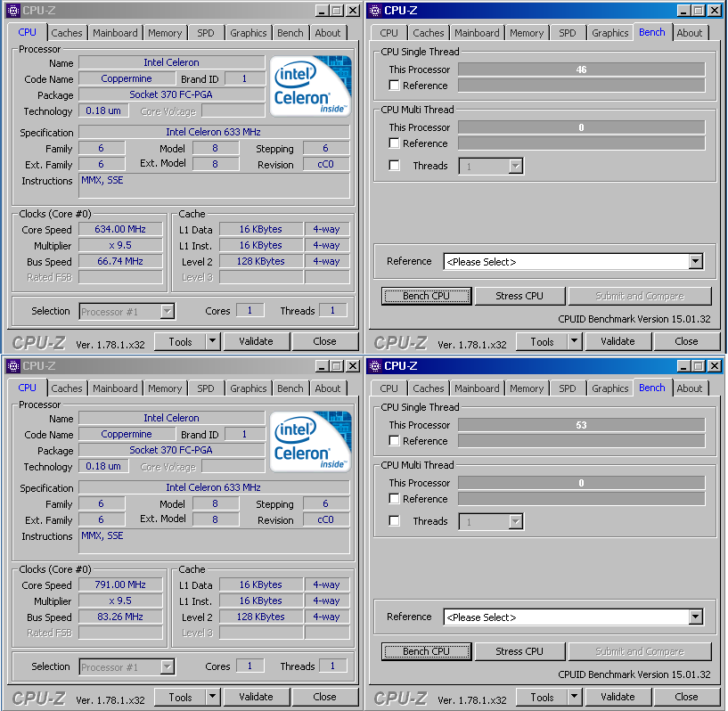728x711 pixels.
Task: Open the About tab in the score-53 Bench window
Action: point(690,388)
